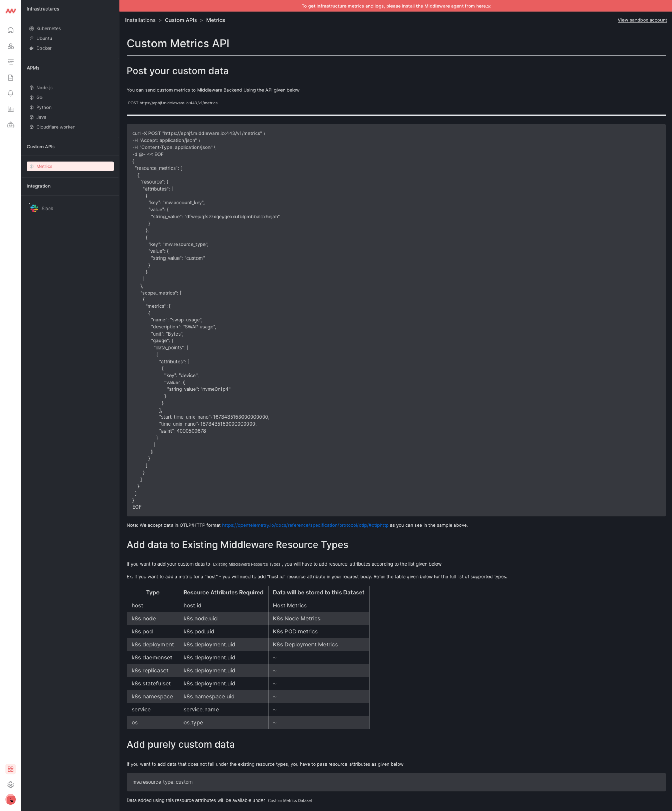Click the host.id table cell

point(223,606)
